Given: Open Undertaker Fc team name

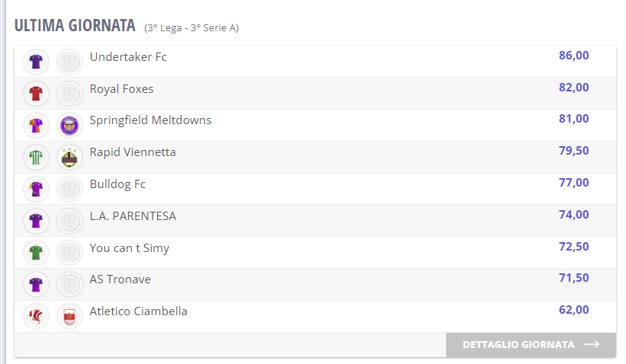Looking at the screenshot, I should 128,57.
